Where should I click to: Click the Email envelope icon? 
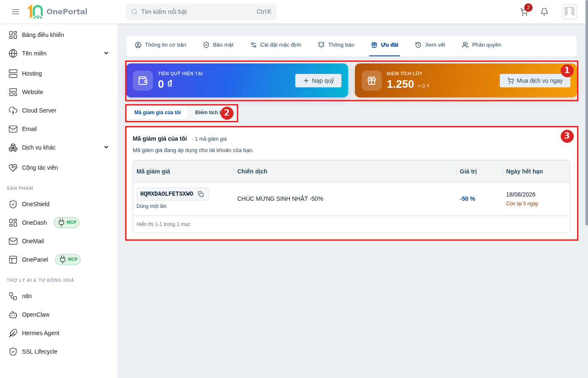tap(13, 129)
